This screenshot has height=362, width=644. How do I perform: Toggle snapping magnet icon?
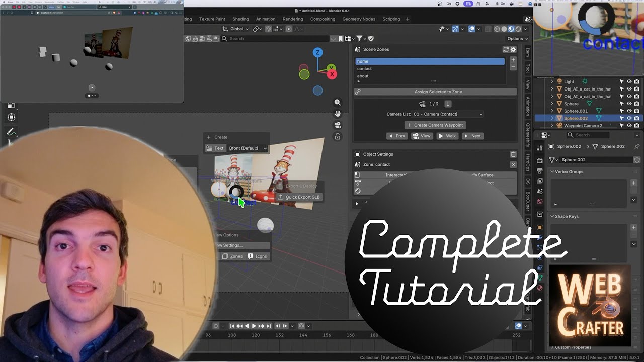coord(269,29)
